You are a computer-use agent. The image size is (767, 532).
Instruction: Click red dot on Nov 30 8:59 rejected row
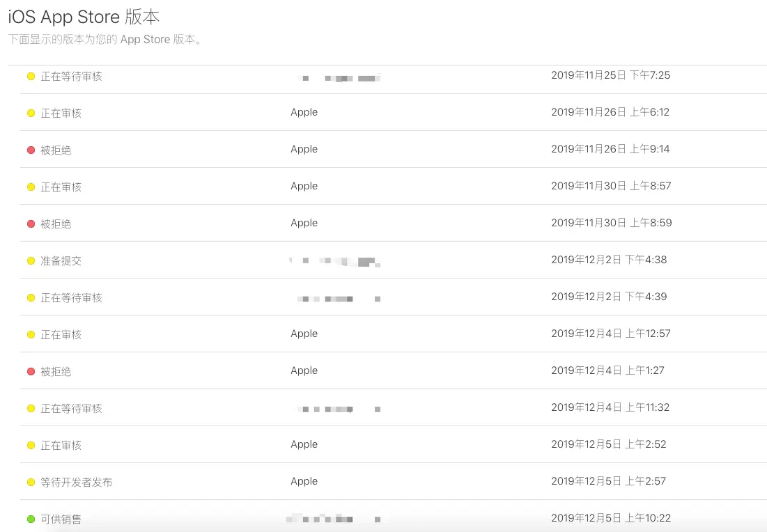point(31,224)
